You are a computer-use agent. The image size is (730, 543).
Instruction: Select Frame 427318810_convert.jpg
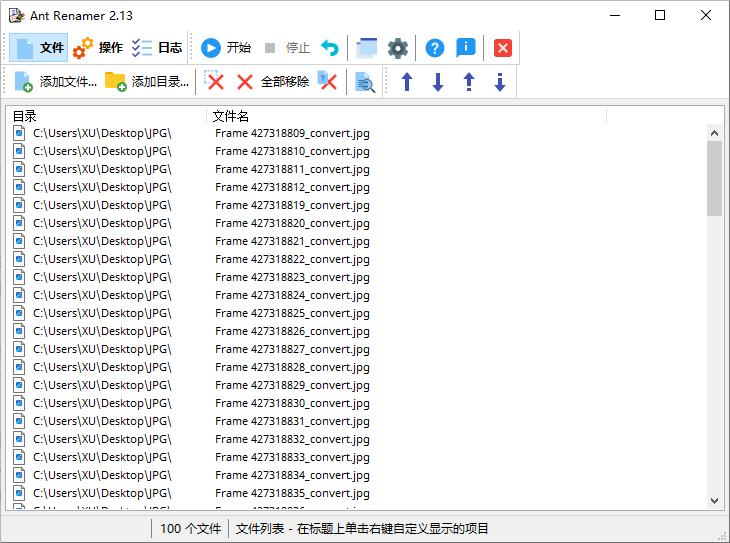[292, 151]
